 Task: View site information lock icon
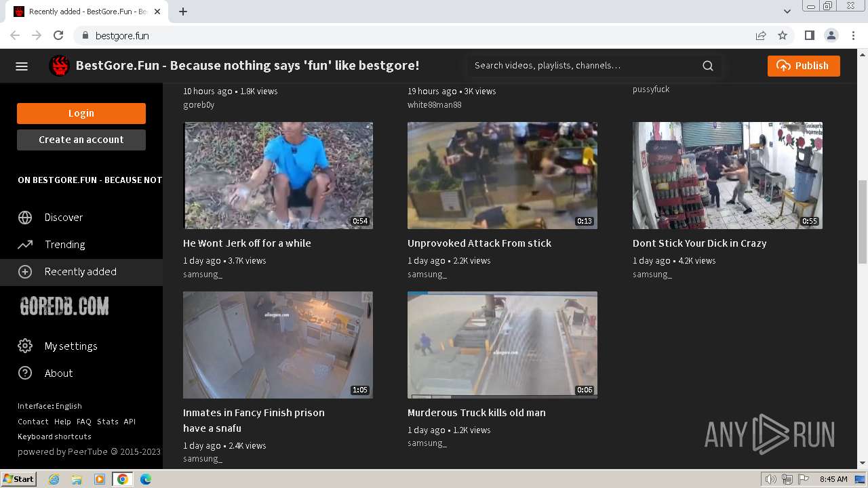click(x=85, y=35)
